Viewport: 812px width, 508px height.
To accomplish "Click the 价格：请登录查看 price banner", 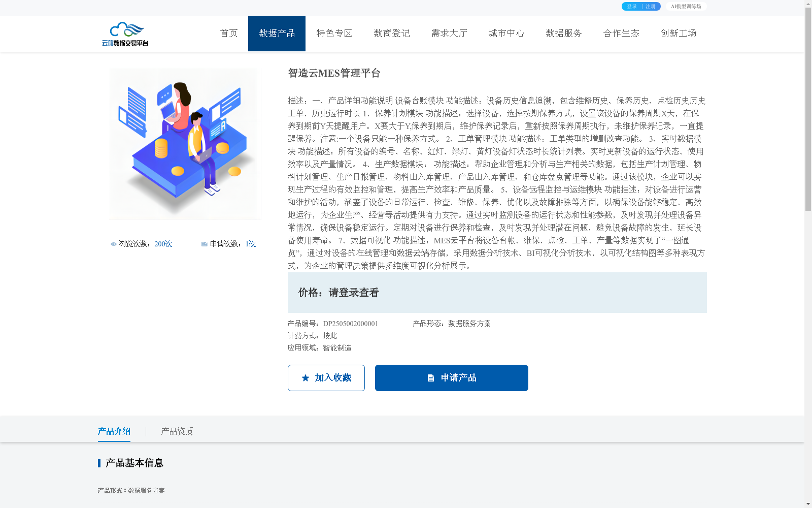I will point(497,293).
